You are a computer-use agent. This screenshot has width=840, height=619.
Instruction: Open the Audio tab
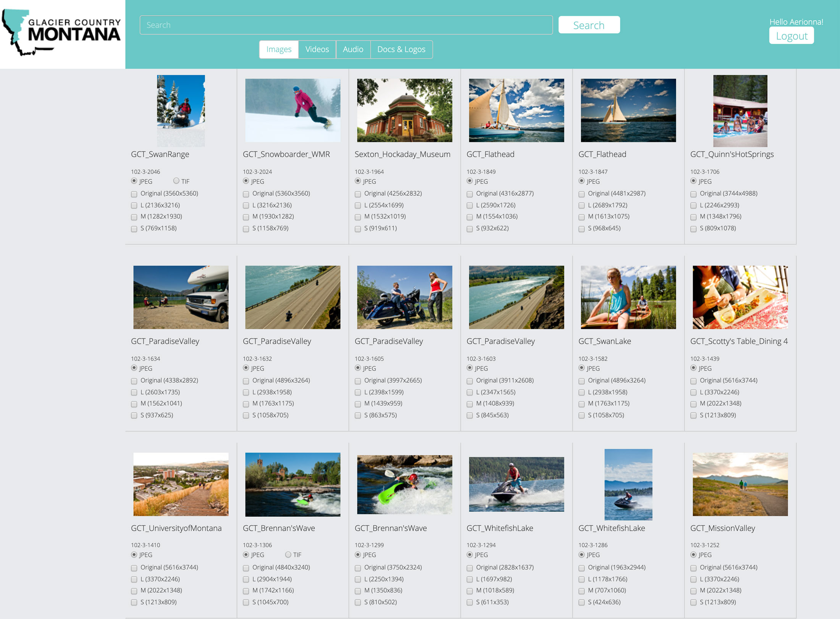tap(353, 49)
